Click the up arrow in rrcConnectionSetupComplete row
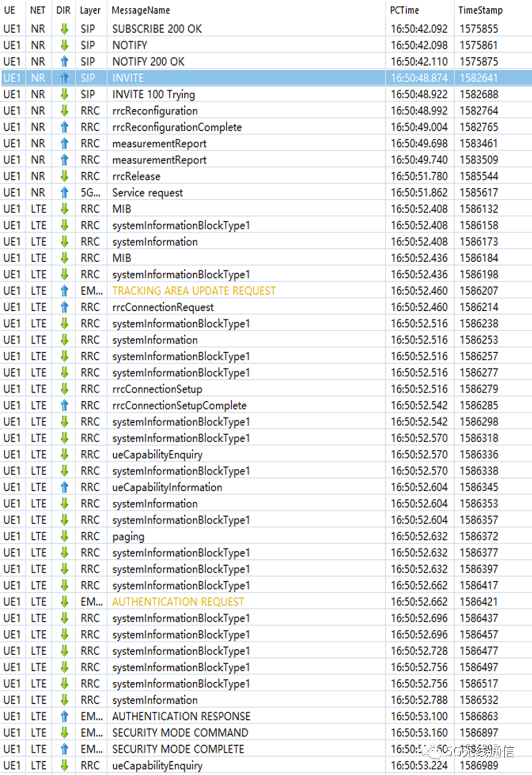The image size is (532, 775). pyautogui.click(x=65, y=405)
